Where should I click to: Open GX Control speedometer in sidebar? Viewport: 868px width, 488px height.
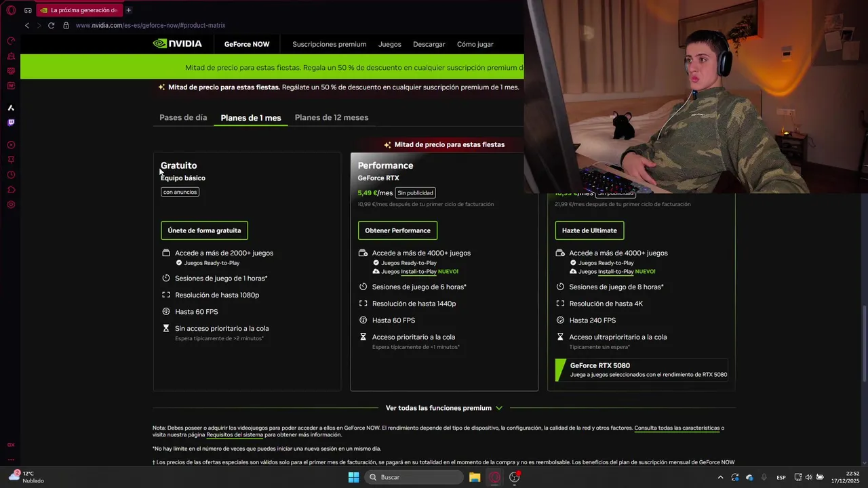11,41
